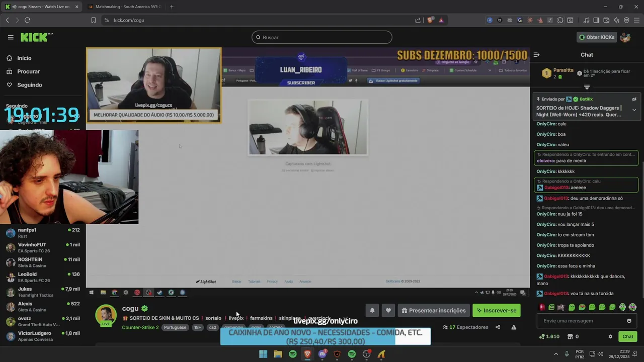644x362 pixels.
Task: Open VictorLudgero channel in sidebar
Action: (43, 336)
